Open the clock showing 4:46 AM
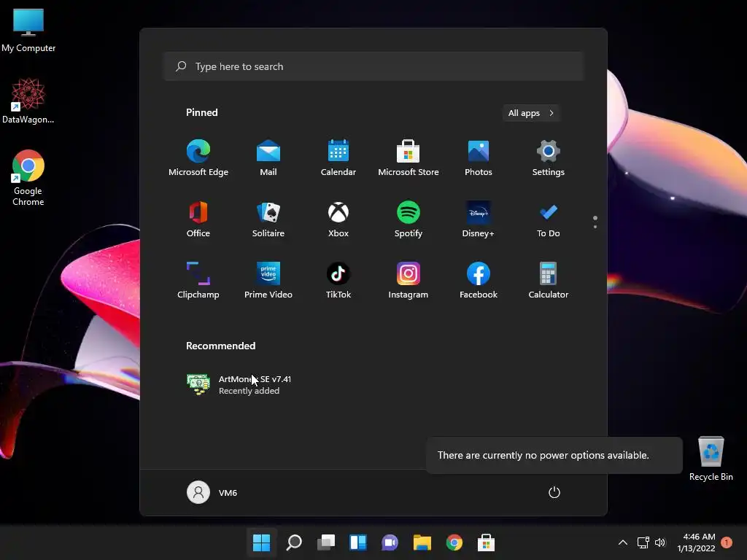The image size is (747, 560). 696,542
